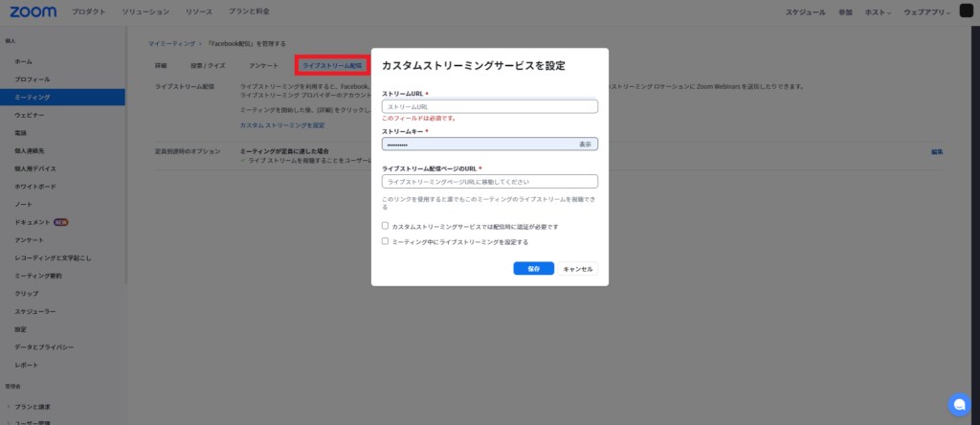Viewport: 980px width, 425px height.
Task: Check ミーティング中にライブストリーミングを設定する option
Action: point(385,242)
